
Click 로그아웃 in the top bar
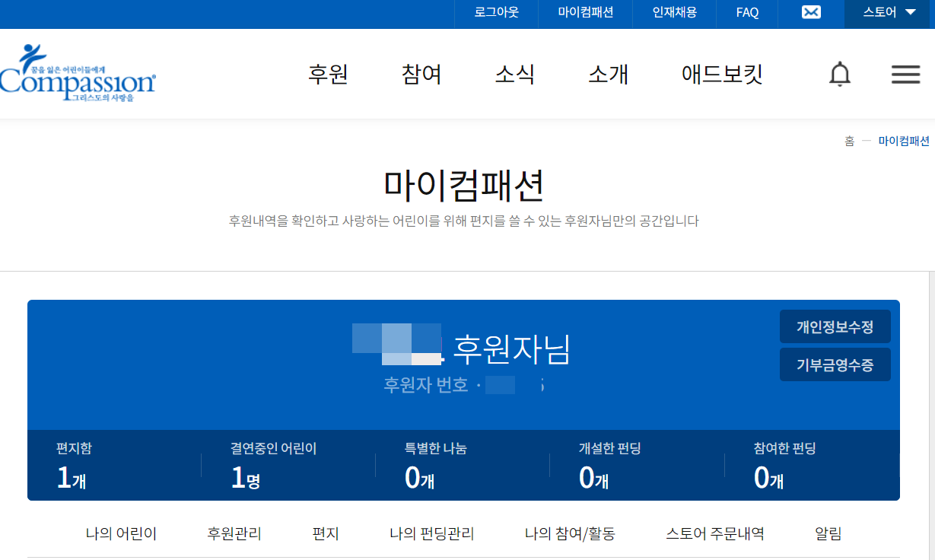tap(496, 13)
